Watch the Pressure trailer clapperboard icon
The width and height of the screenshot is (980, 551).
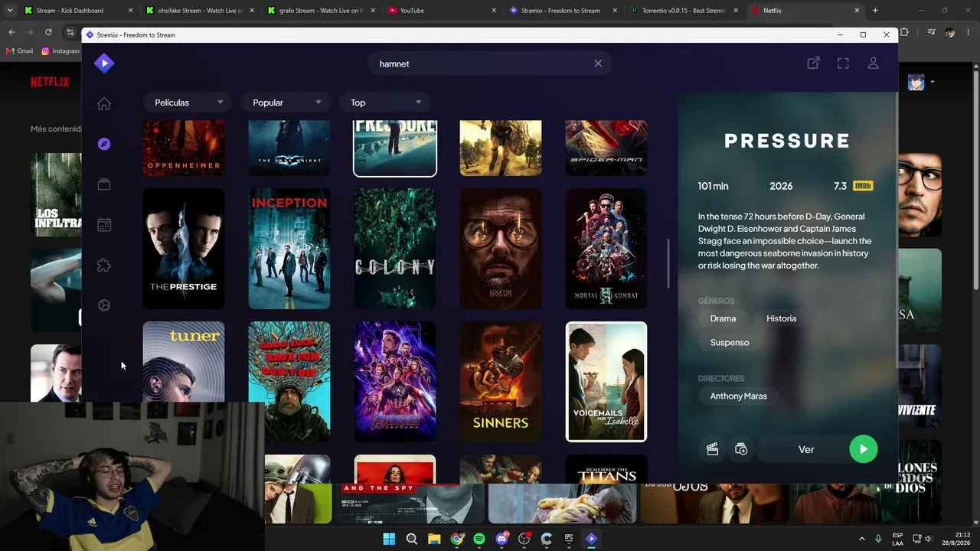coord(712,449)
